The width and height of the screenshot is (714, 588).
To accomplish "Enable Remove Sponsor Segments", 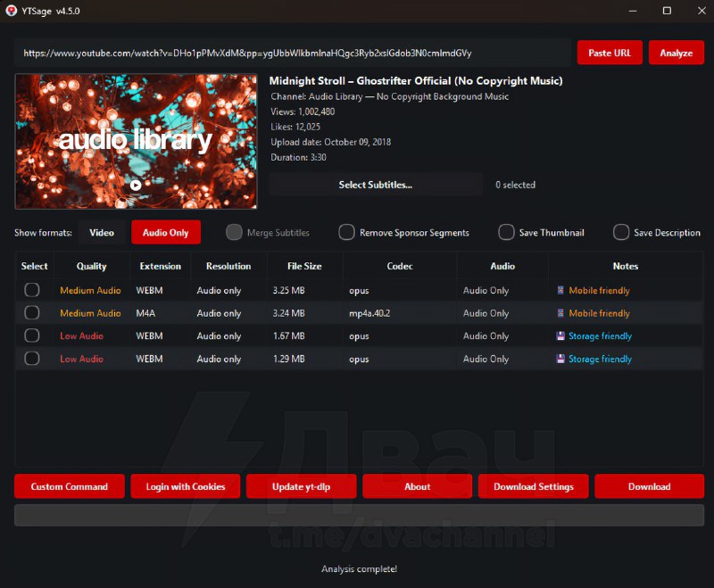I will [x=346, y=232].
